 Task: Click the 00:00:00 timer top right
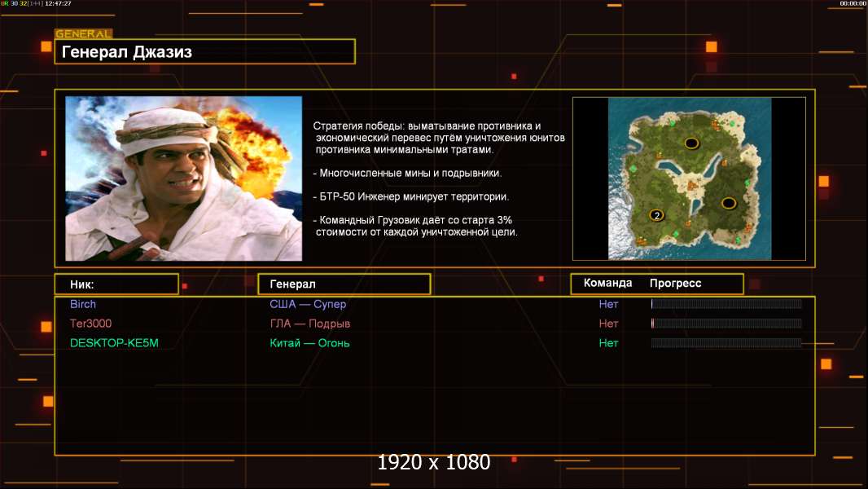coord(853,3)
